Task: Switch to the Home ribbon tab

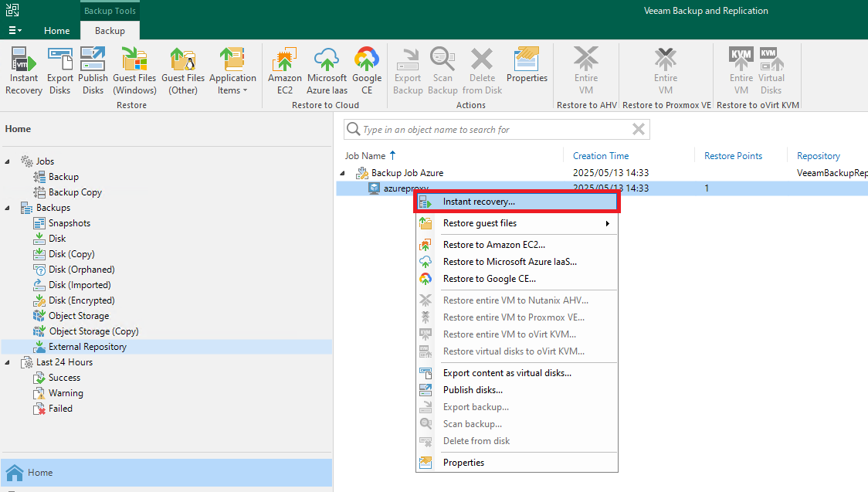Action: coord(57,30)
